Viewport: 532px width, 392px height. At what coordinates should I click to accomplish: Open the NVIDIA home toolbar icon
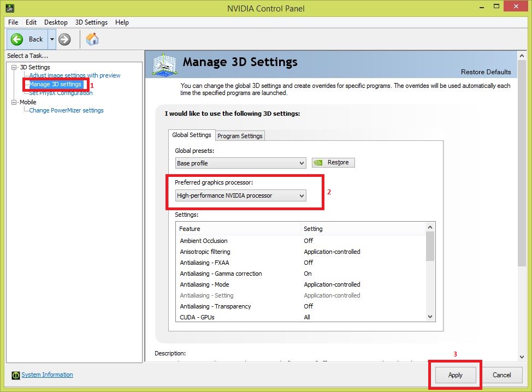(92, 39)
